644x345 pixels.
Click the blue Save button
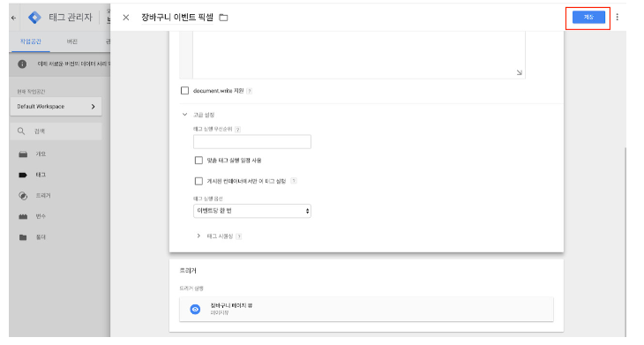pos(588,18)
